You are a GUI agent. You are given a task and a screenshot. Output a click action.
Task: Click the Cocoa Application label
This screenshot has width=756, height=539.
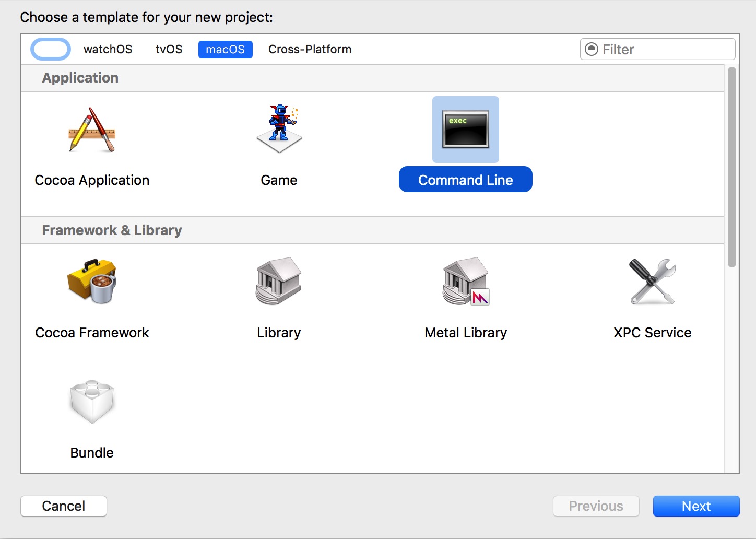pyautogui.click(x=92, y=180)
